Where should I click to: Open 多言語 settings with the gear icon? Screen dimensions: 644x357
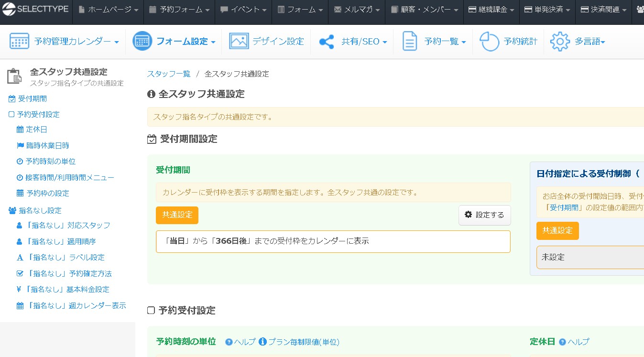click(559, 42)
